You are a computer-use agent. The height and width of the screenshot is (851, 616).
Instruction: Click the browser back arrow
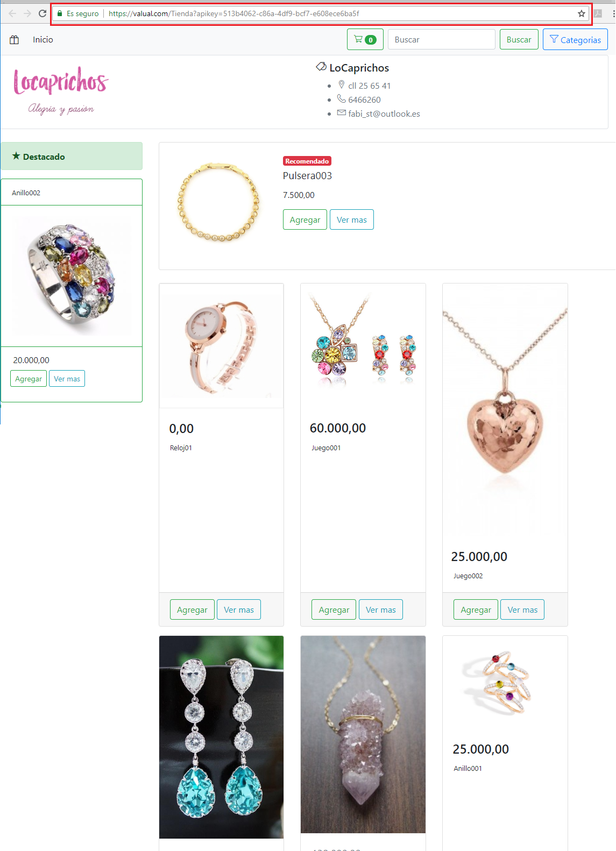(x=12, y=13)
